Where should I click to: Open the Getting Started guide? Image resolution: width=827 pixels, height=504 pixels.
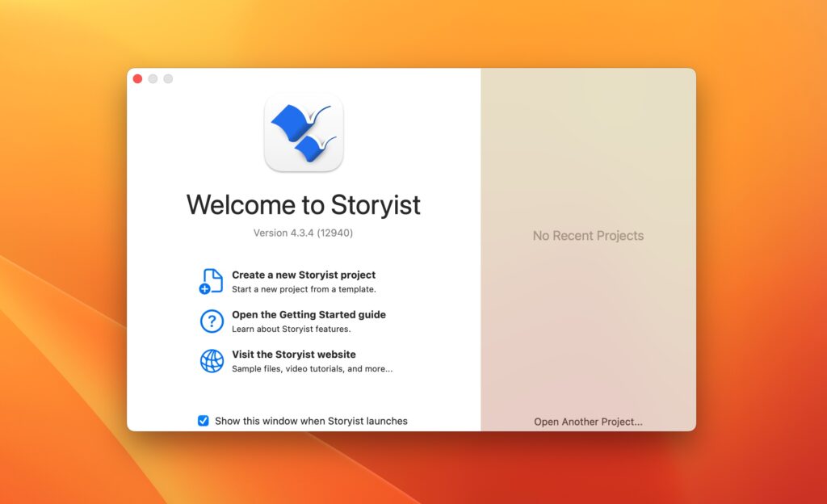click(309, 314)
